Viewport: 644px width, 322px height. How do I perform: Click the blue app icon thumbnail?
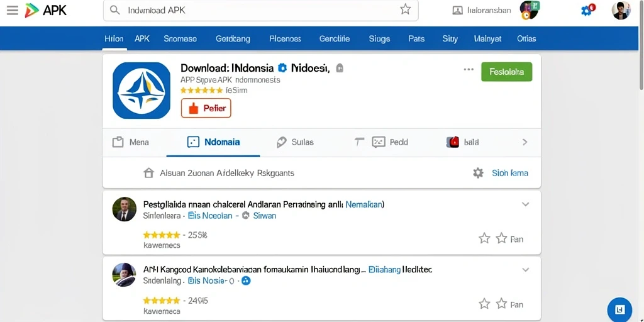pos(142,91)
